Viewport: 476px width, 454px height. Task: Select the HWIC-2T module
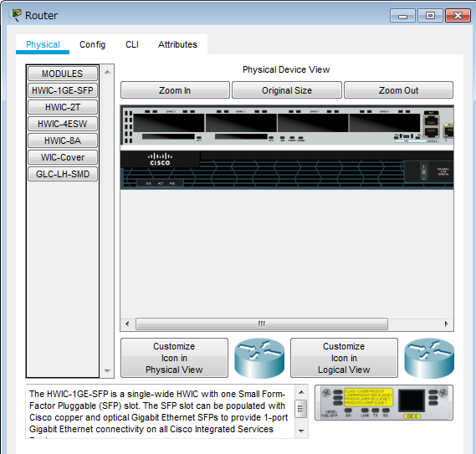point(63,107)
